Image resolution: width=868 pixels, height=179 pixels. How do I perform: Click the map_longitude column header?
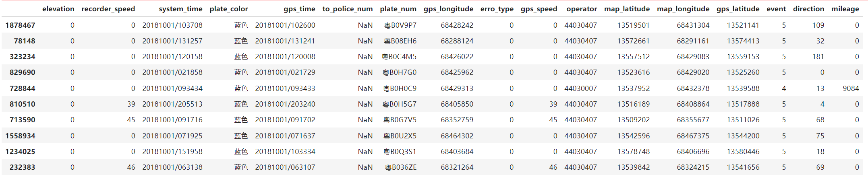683,9
